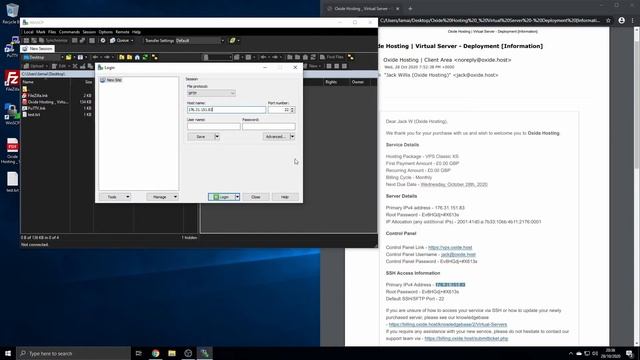Open the Options menu in WinSCP

[105, 32]
